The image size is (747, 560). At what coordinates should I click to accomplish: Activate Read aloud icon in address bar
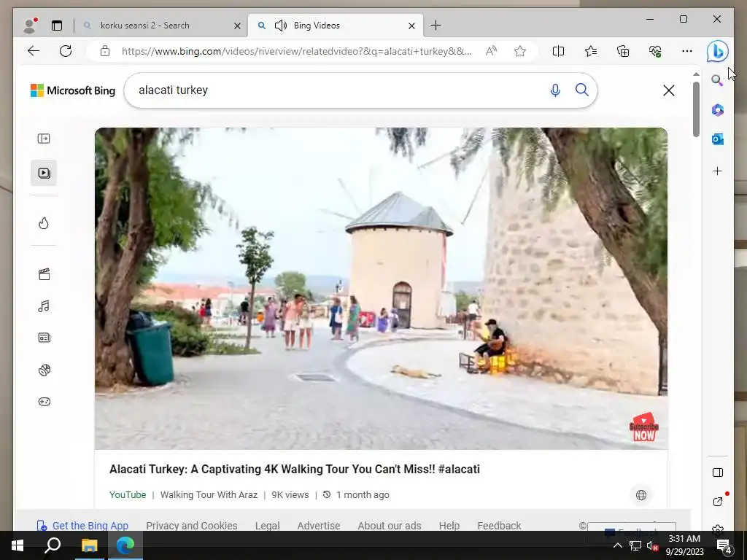tap(491, 51)
